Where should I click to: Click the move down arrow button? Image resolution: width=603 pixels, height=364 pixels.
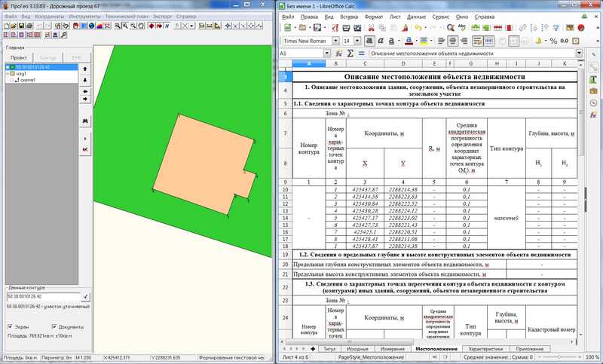[84, 81]
